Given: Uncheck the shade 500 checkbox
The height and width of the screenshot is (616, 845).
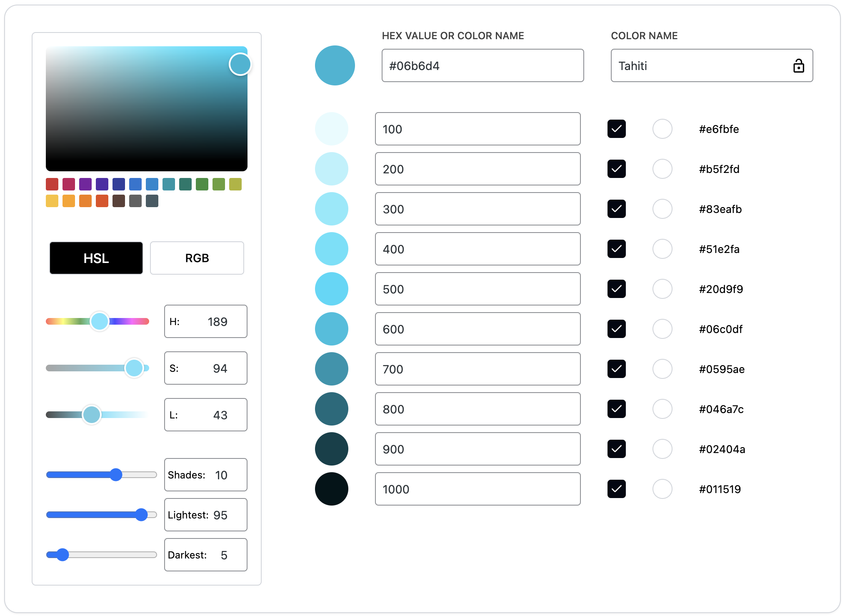Looking at the screenshot, I should click(616, 289).
